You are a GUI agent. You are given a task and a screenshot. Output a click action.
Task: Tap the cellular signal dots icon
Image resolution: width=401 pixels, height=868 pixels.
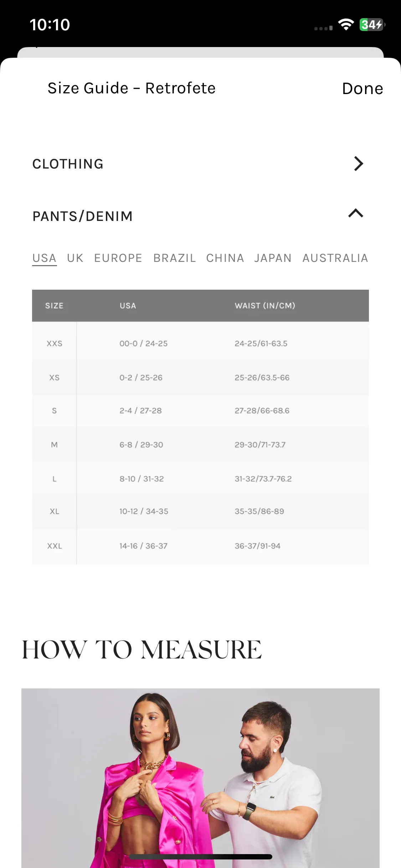tap(323, 28)
